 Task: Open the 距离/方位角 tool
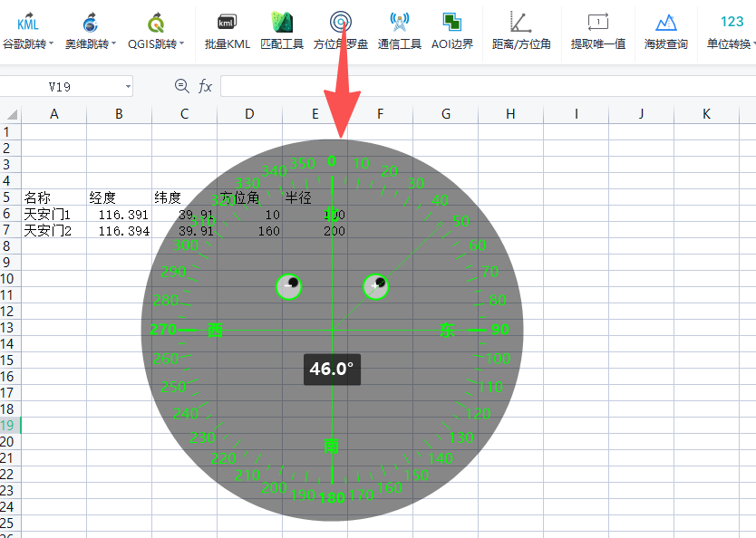click(521, 31)
